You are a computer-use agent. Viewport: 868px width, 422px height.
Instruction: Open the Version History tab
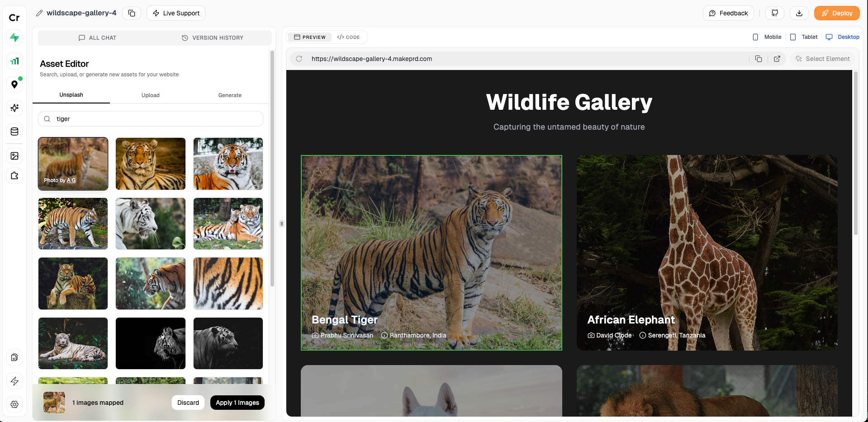click(213, 38)
